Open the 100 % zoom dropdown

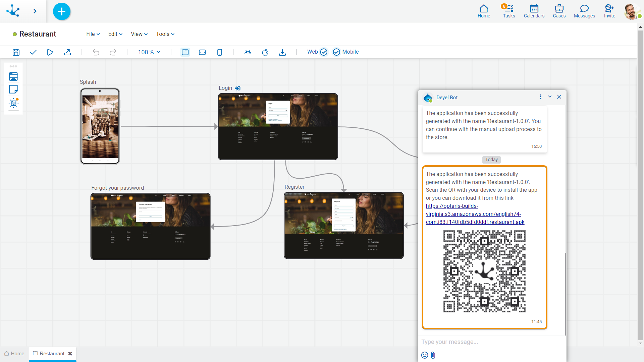149,52
